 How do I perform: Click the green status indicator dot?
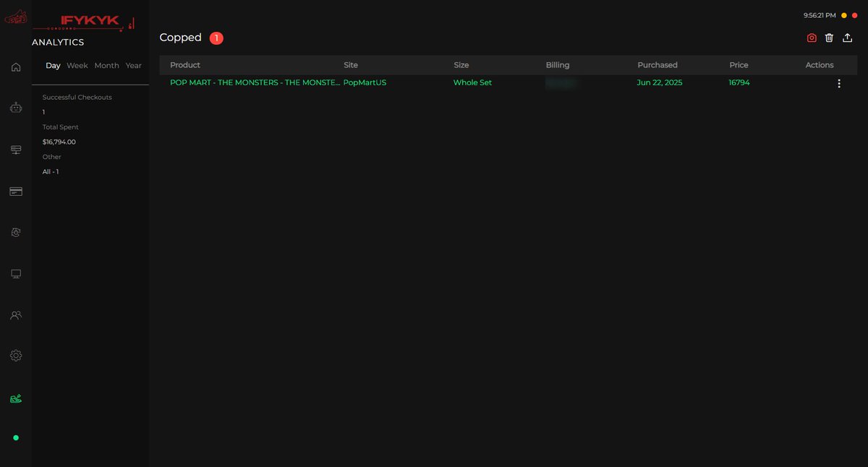[16, 437]
